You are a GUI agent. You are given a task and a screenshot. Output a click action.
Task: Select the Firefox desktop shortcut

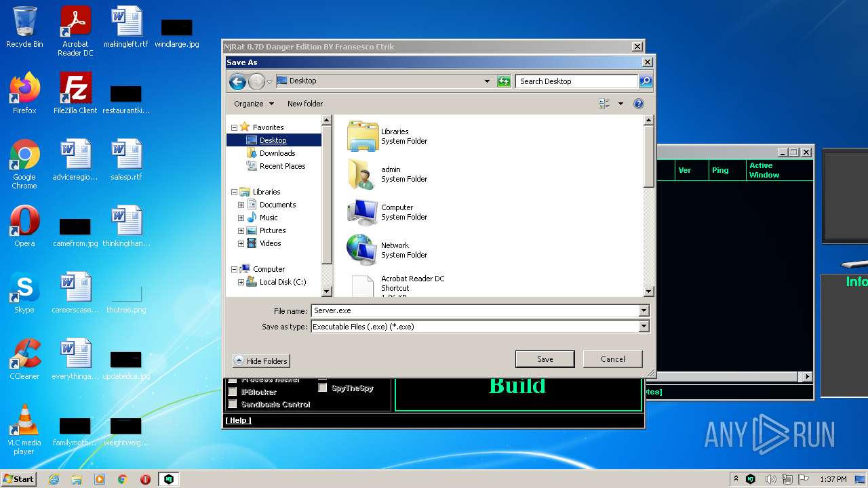[24, 94]
